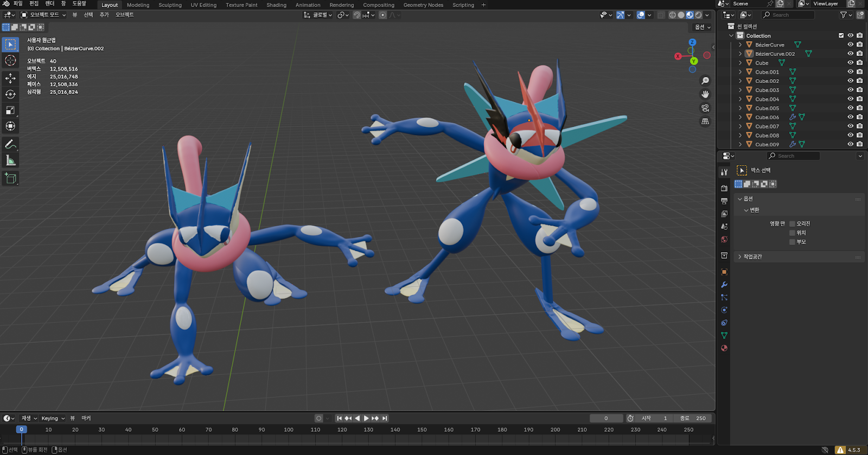The width and height of the screenshot is (868, 455).
Task: Expand the Cube.006 outliner row
Action: pyautogui.click(x=741, y=117)
